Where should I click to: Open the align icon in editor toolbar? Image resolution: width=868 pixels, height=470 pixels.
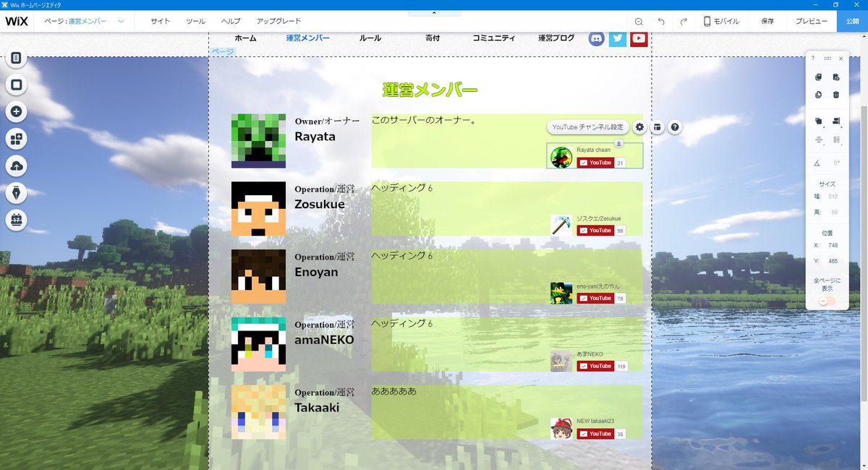click(836, 121)
